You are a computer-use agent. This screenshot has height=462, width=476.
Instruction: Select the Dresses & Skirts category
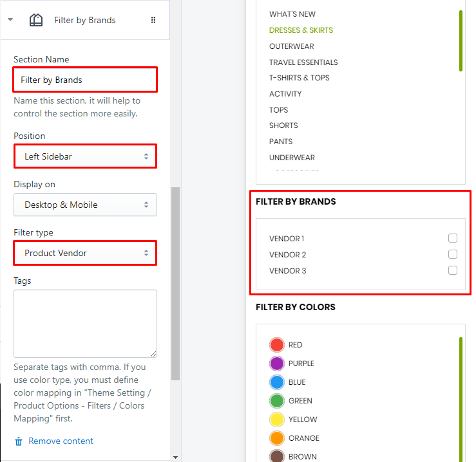tap(301, 30)
